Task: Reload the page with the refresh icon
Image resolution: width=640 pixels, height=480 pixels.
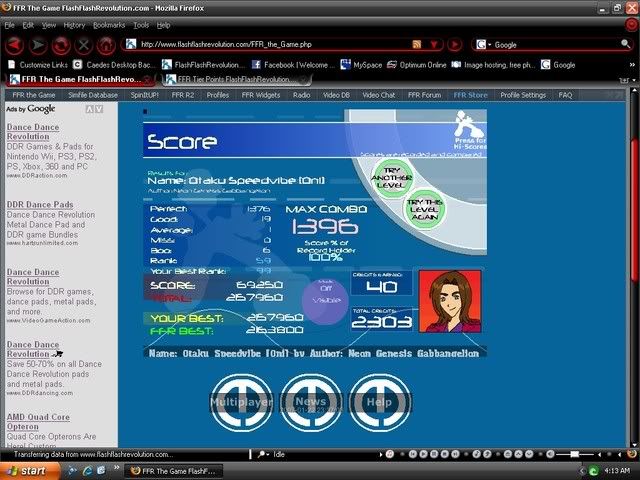Action: pos(61,45)
